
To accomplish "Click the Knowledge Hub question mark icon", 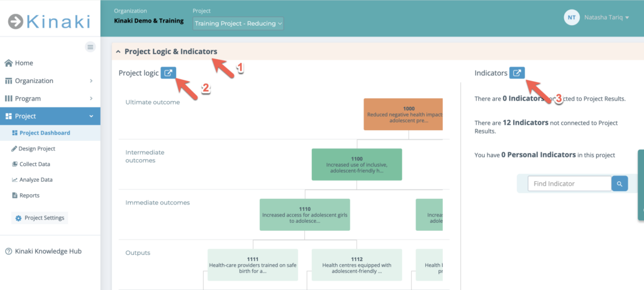I will coord(8,252).
